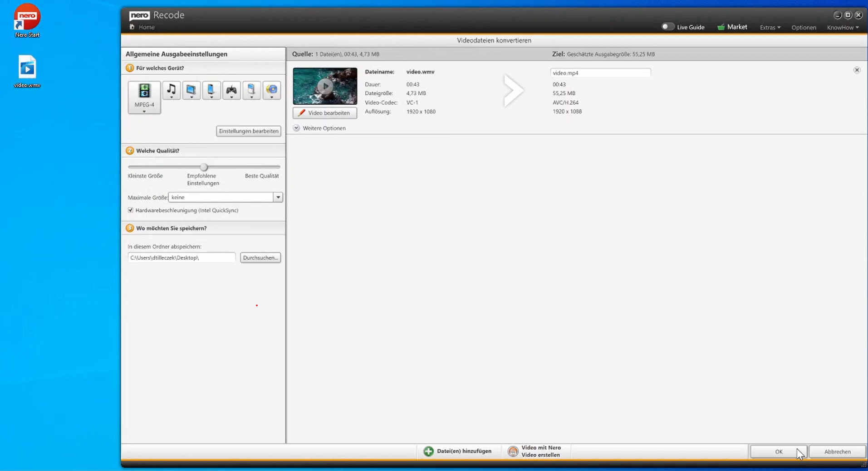Click the step 1 number badge
Image resolution: width=868 pixels, height=471 pixels.
(130, 68)
